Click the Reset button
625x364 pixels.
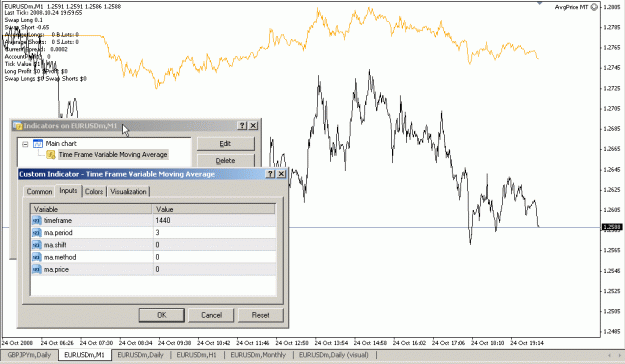(x=261, y=315)
